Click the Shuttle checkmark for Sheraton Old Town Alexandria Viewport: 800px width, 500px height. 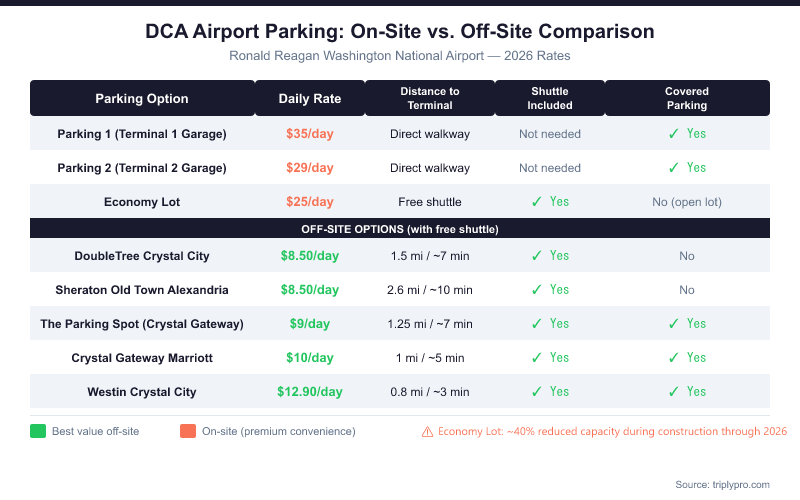[537, 289]
